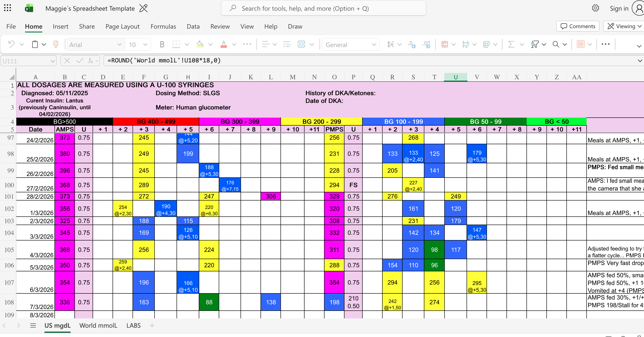Click the Comments button
The height and width of the screenshot is (337, 644).
pyautogui.click(x=578, y=26)
